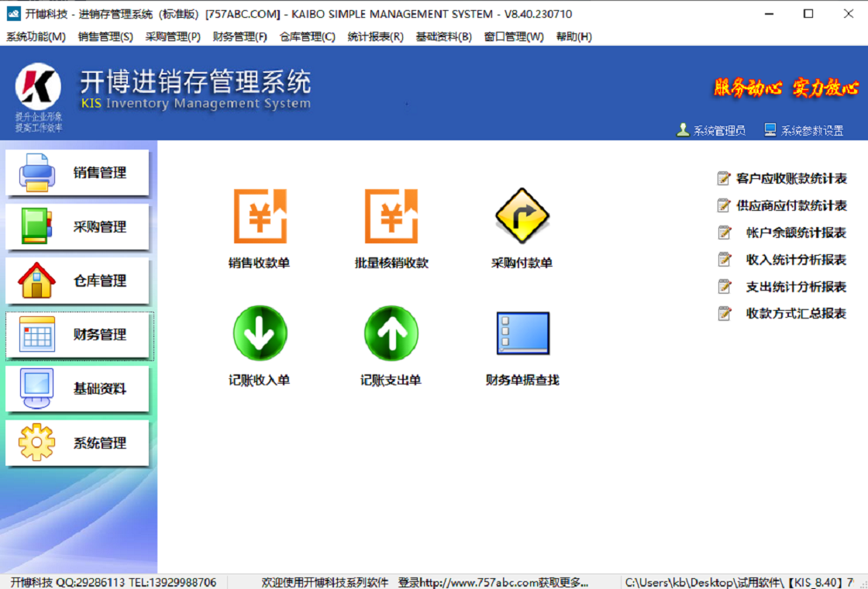The width and height of the screenshot is (868, 589).
Task: Open 客户应收账款统计表 report link
Action: [790, 179]
